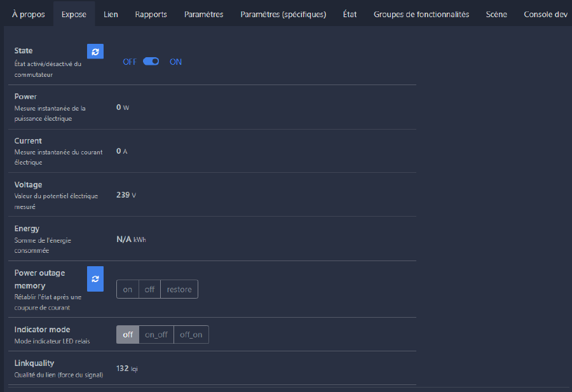Open the Groupes de fonctionnalités tab
The image size is (572, 392).
(421, 14)
